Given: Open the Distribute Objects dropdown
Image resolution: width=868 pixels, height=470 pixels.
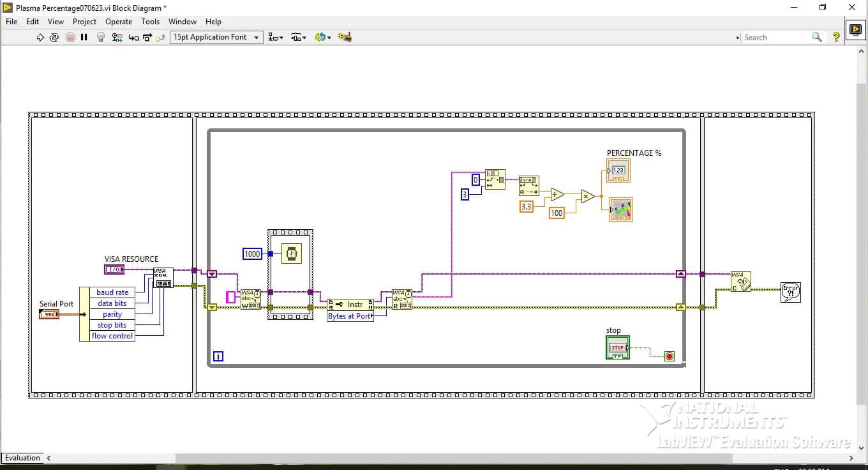Looking at the screenshot, I should pos(298,37).
